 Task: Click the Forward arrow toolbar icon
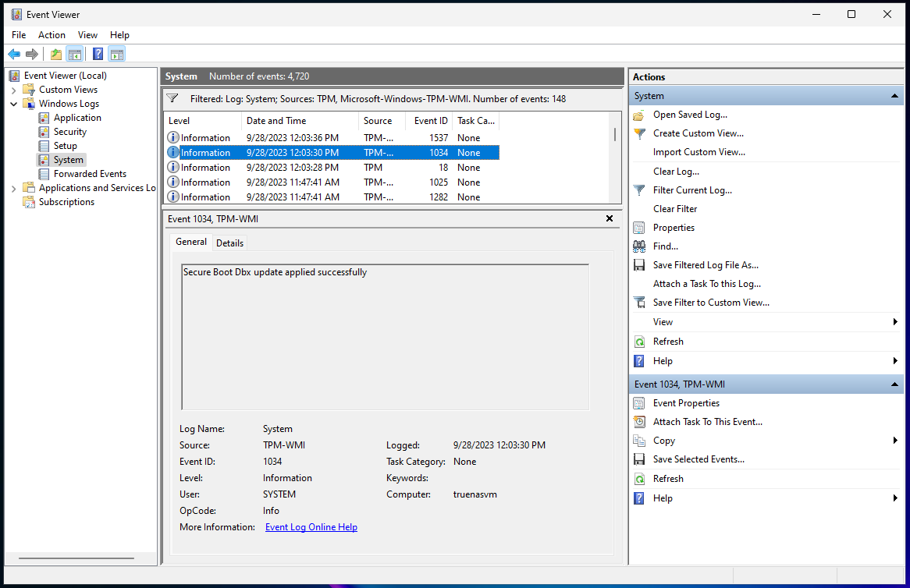(x=32, y=55)
